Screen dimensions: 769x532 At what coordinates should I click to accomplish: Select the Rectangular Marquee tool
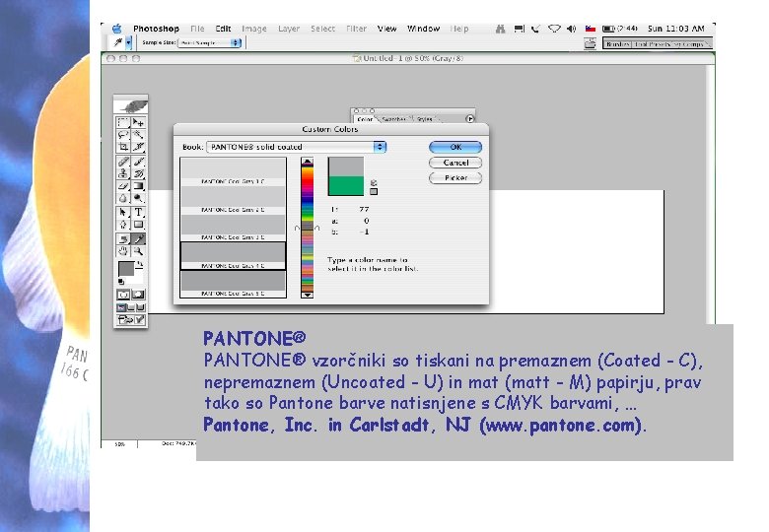click(x=123, y=122)
